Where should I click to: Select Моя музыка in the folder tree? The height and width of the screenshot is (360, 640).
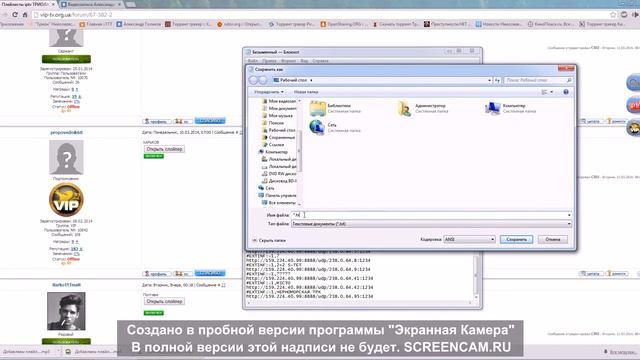tap(277, 116)
